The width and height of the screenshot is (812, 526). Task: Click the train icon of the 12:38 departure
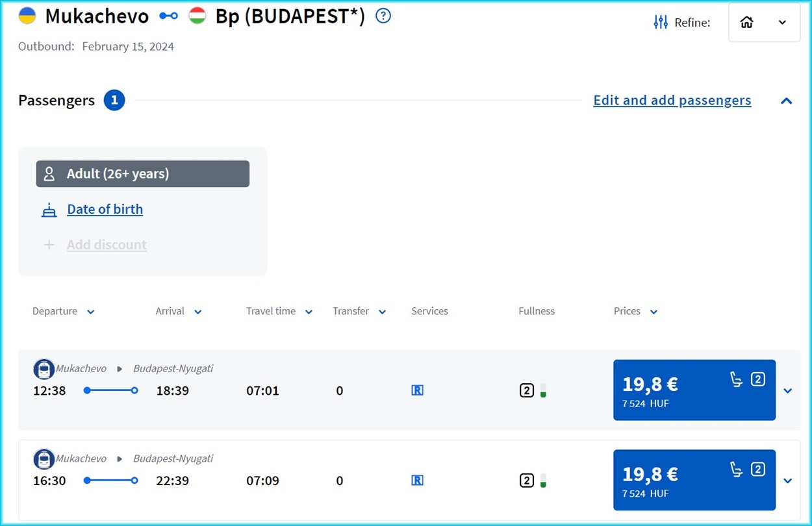coord(44,369)
